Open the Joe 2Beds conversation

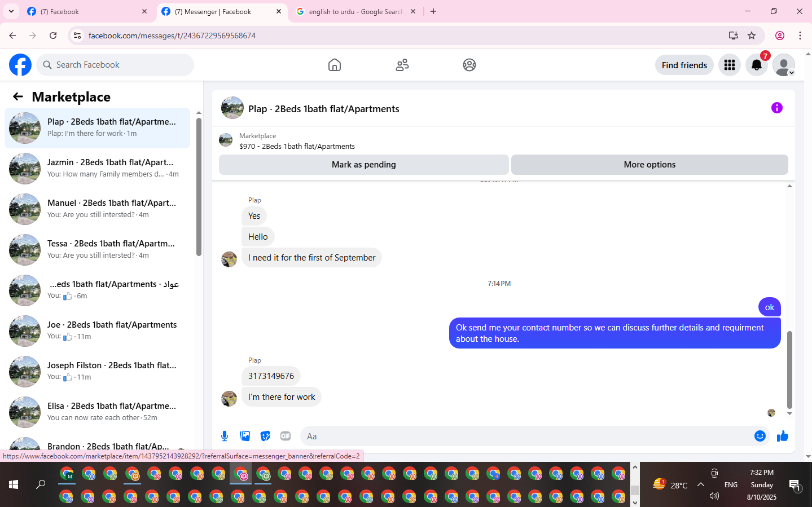(x=97, y=330)
